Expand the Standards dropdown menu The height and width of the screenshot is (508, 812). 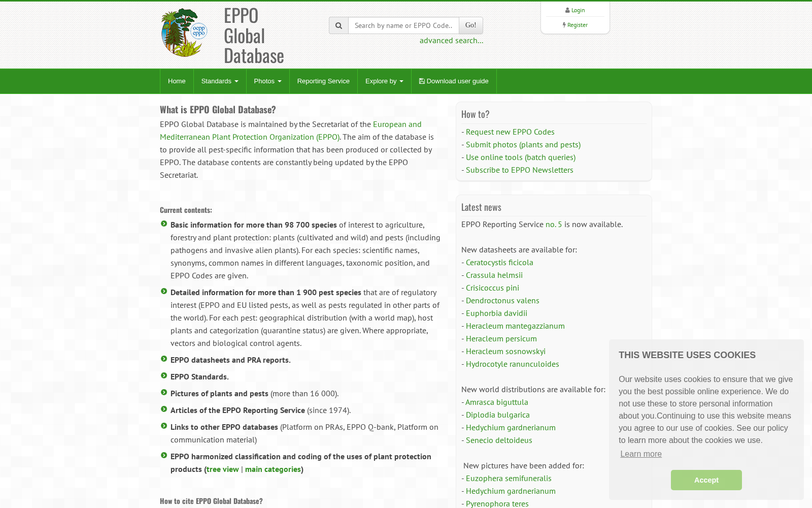220,81
